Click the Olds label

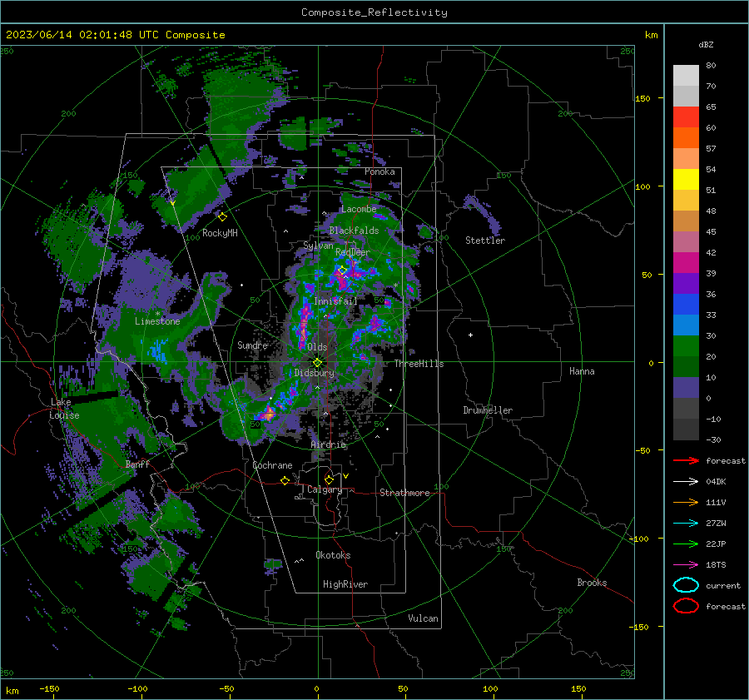click(x=317, y=347)
